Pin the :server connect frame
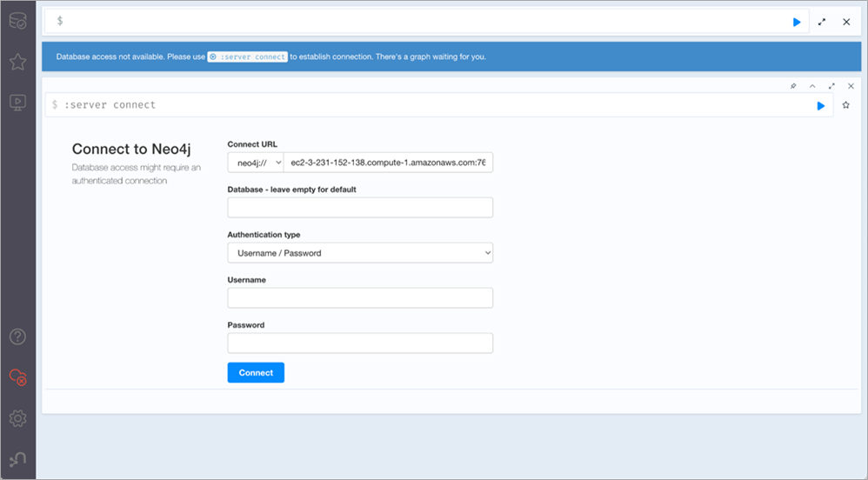This screenshot has height=480, width=868. 793,86
